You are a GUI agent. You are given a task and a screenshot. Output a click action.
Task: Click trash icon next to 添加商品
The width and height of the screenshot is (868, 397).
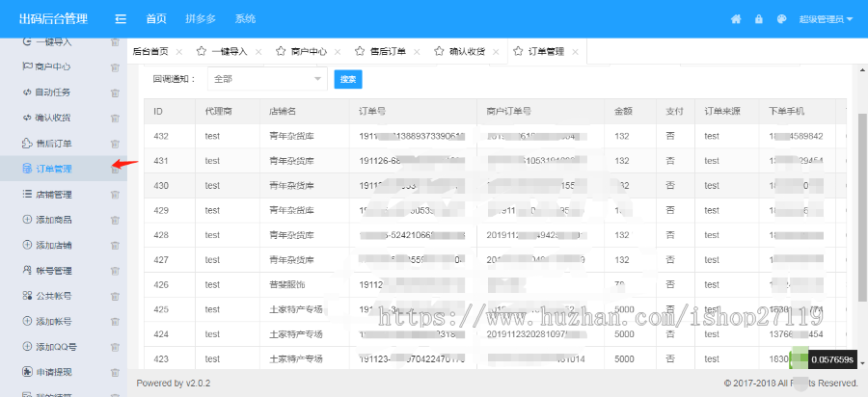[x=115, y=220]
